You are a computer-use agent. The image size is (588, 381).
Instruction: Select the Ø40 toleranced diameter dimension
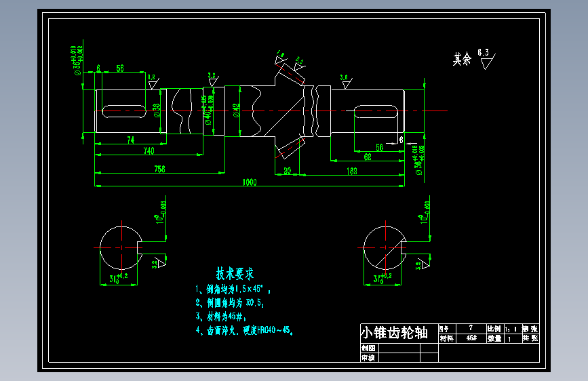[x=208, y=110]
